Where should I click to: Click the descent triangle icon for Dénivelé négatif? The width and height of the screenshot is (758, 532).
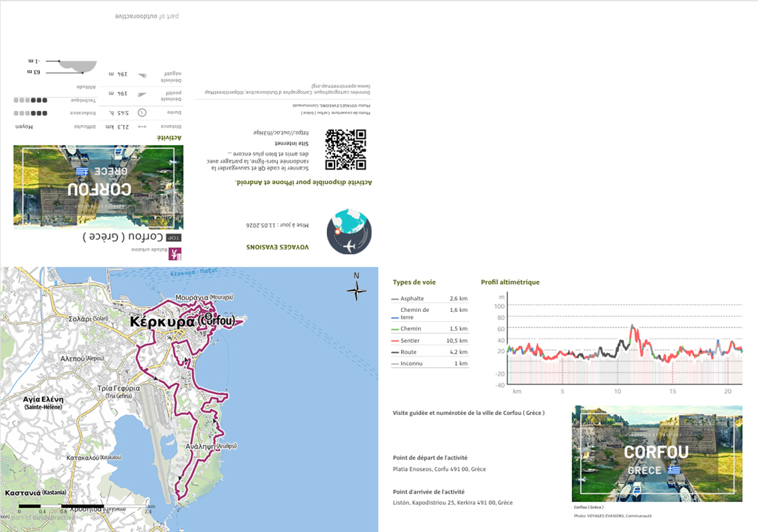142,75
